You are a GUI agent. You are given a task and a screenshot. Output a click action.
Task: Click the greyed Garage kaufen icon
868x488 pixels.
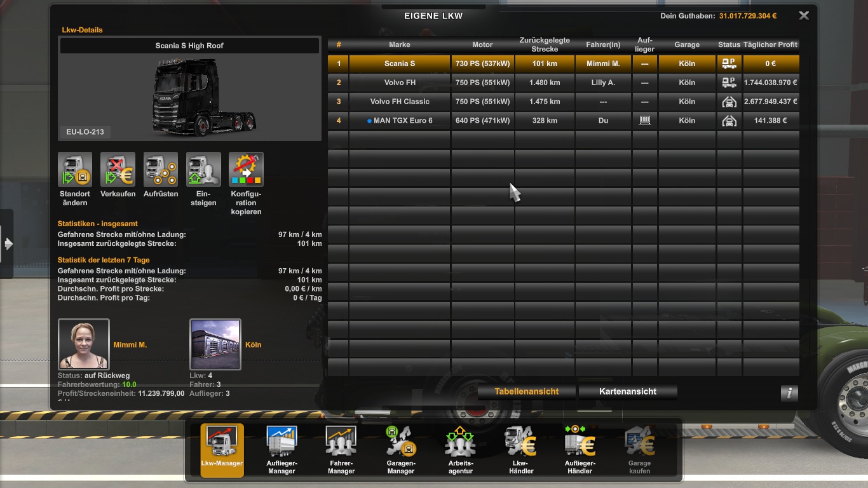coord(639,451)
